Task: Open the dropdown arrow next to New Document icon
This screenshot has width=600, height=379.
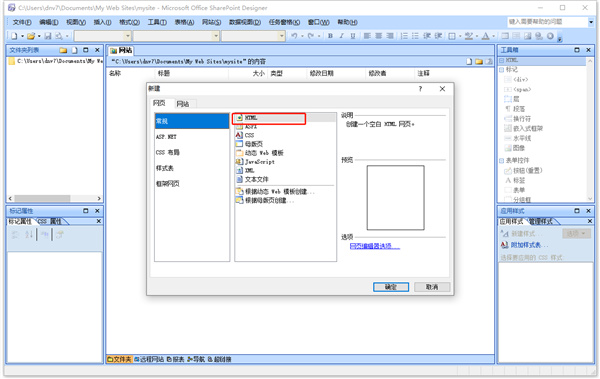Action: pyautogui.click(x=22, y=36)
